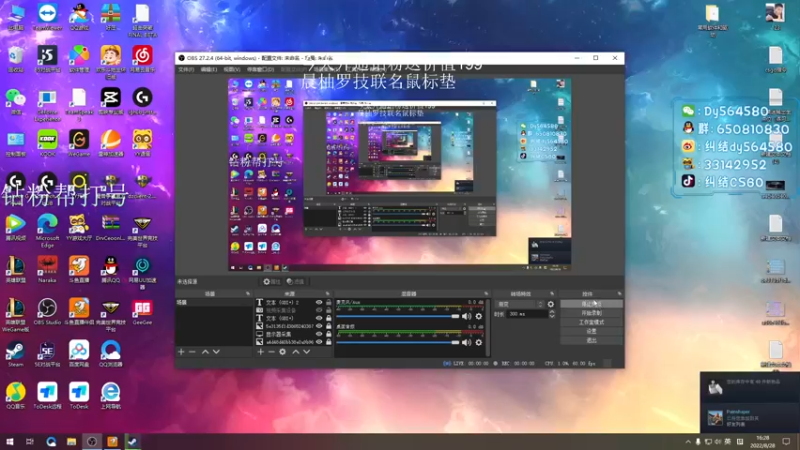Add a new source with the plus button
This screenshot has width=800, height=450.
(261, 352)
